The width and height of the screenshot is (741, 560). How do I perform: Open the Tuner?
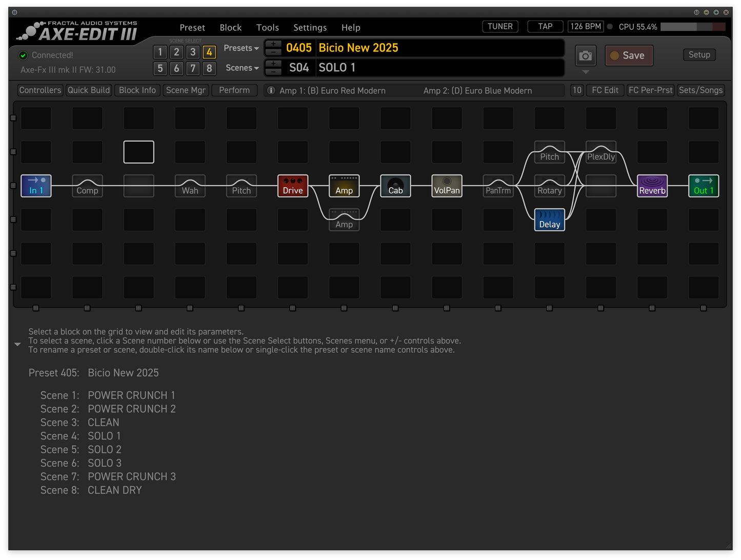pos(499,26)
